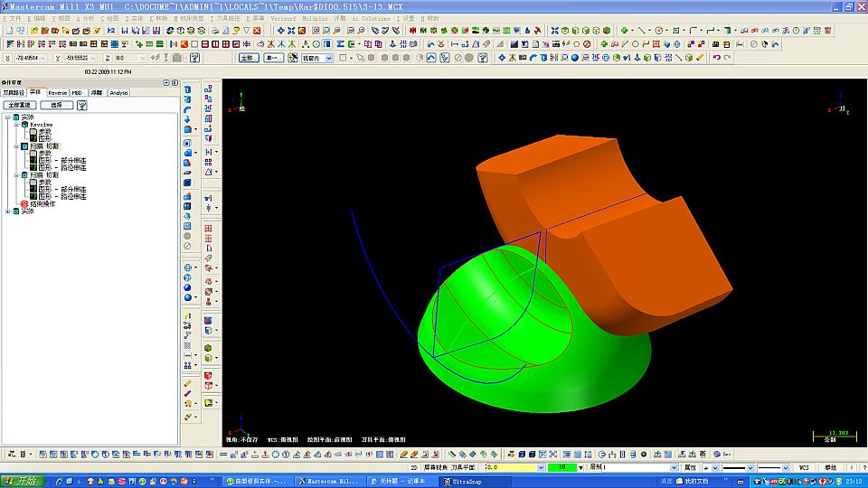Click the printer icon in the top toolbar
Screen dimensions: 868x488
click(215, 31)
